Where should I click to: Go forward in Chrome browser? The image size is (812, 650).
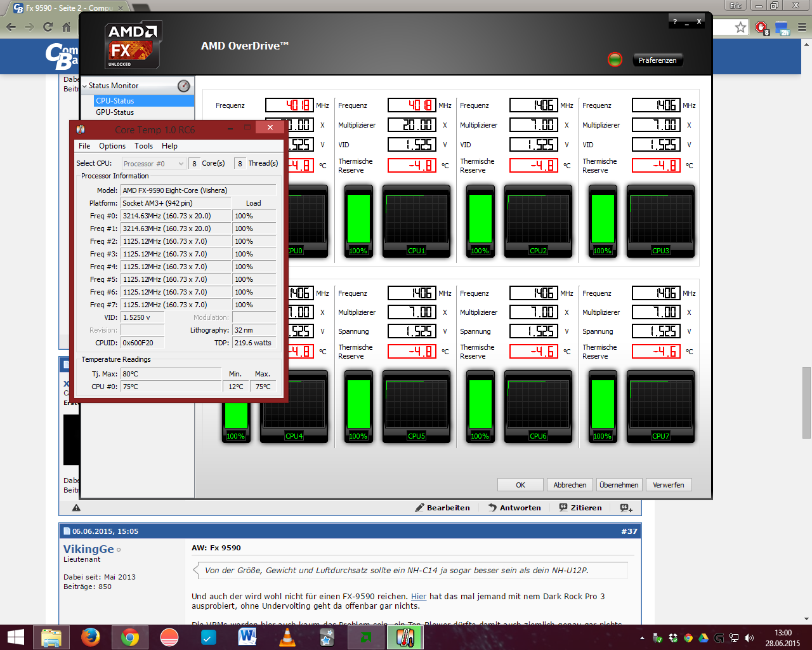click(29, 27)
